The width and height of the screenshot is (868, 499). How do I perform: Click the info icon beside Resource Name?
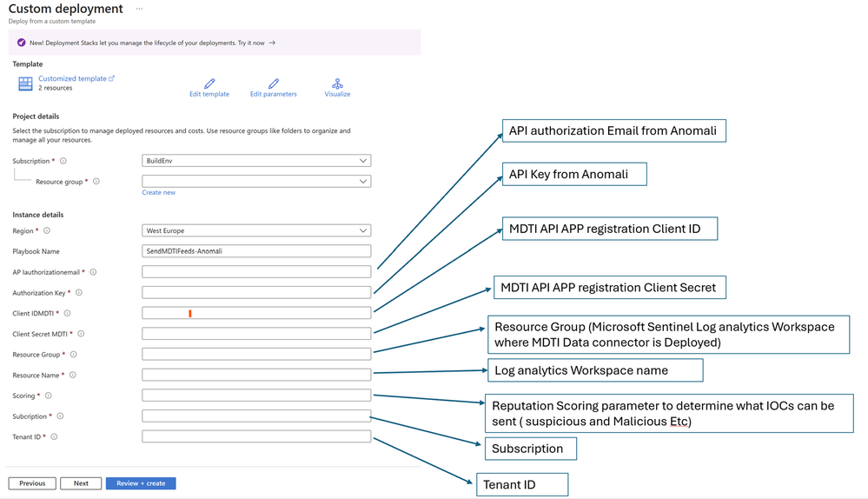pos(72,375)
